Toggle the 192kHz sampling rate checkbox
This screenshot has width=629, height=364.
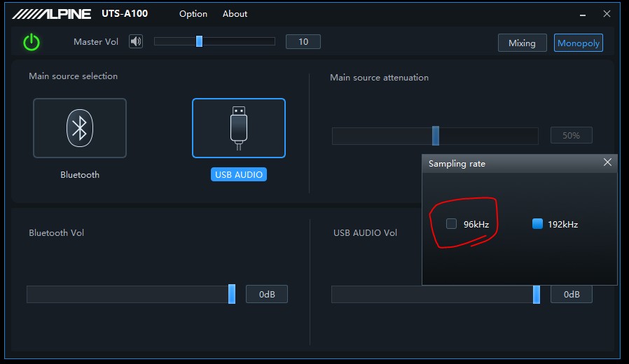click(538, 224)
